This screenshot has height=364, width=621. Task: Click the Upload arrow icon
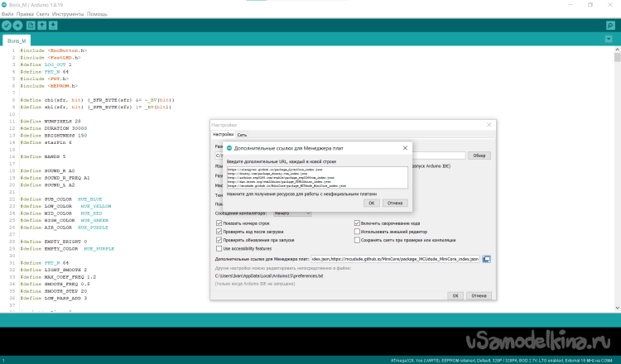click(x=18, y=25)
